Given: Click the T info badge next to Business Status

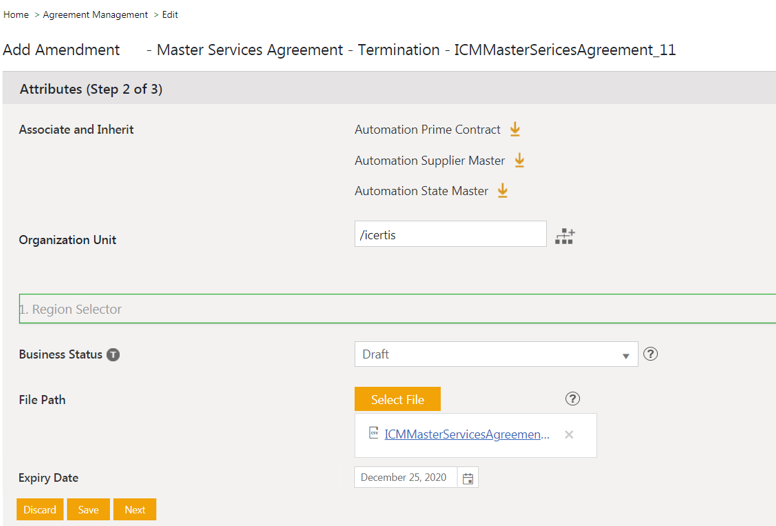Looking at the screenshot, I should tap(113, 355).
